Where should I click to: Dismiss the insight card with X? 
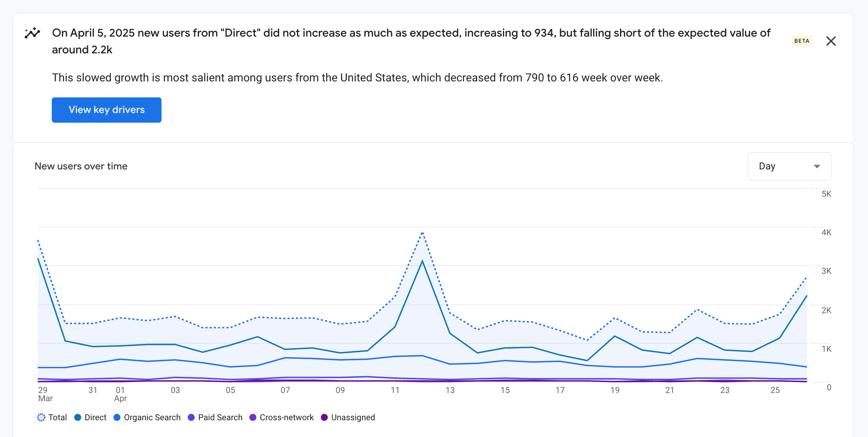click(831, 41)
